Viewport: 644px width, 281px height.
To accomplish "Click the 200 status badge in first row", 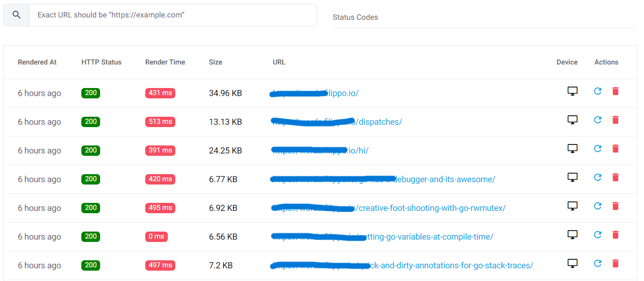I will pyautogui.click(x=91, y=93).
